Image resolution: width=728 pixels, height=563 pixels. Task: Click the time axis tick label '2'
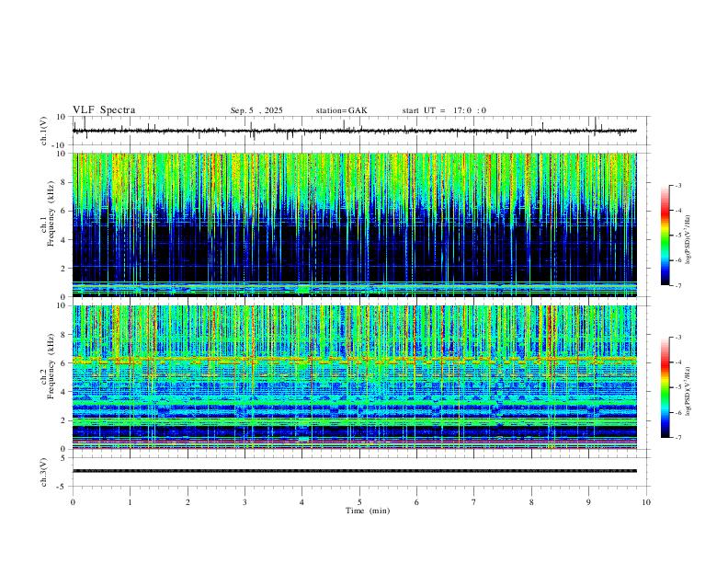(x=188, y=502)
